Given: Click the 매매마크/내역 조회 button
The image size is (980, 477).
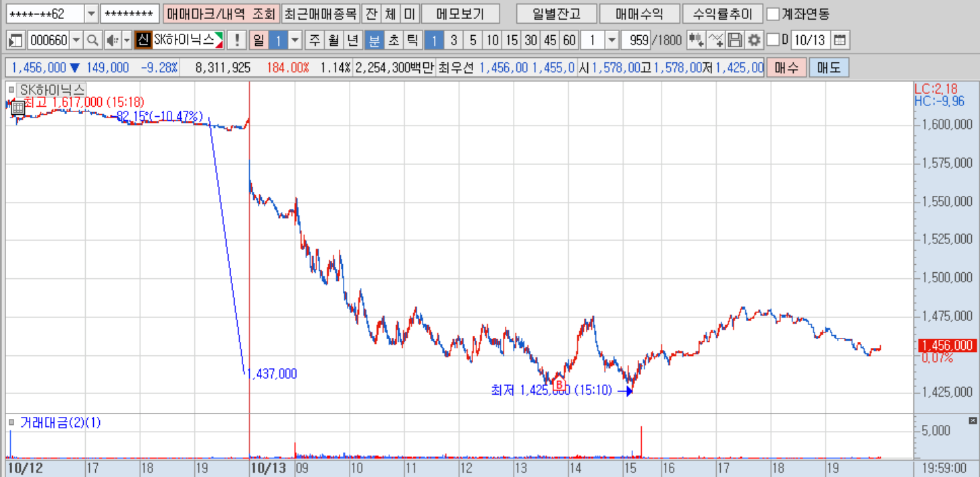Looking at the screenshot, I should (220, 14).
